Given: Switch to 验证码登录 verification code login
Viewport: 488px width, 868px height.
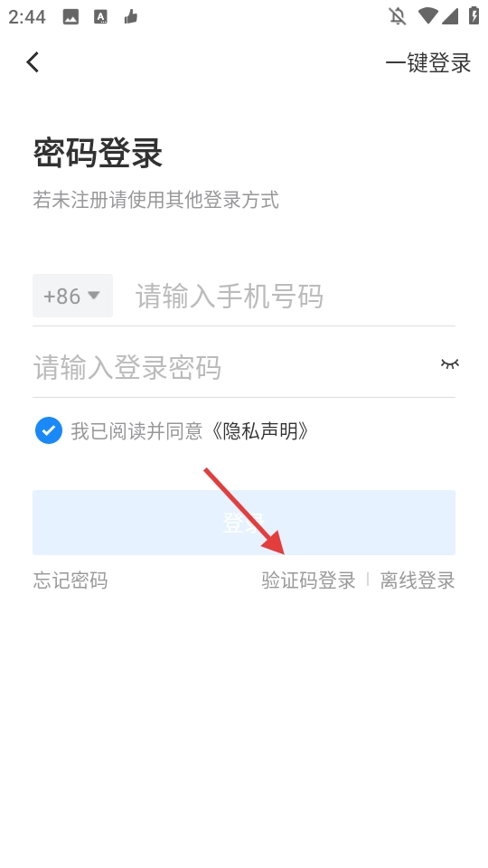Looking at the screenshot, I should 309,580.
